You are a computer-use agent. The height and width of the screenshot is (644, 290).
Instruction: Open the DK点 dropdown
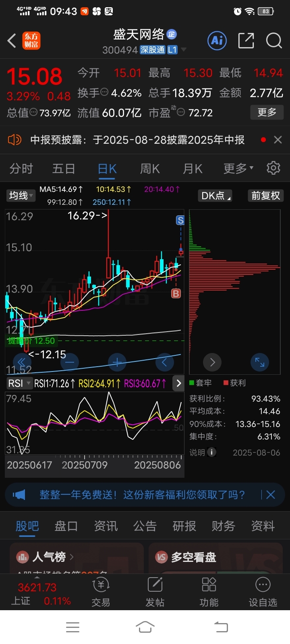[215, 196]
